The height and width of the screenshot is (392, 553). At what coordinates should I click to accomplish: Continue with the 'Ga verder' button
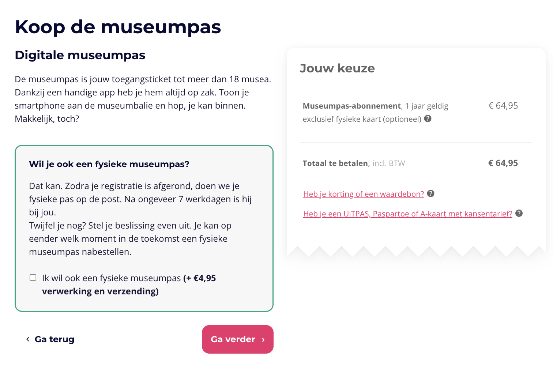(x=238, y=339)
